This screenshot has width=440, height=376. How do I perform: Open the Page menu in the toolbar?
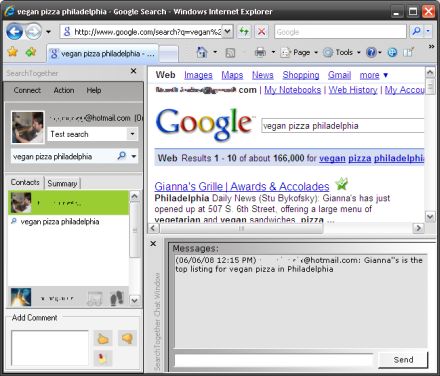coord(299,52)
